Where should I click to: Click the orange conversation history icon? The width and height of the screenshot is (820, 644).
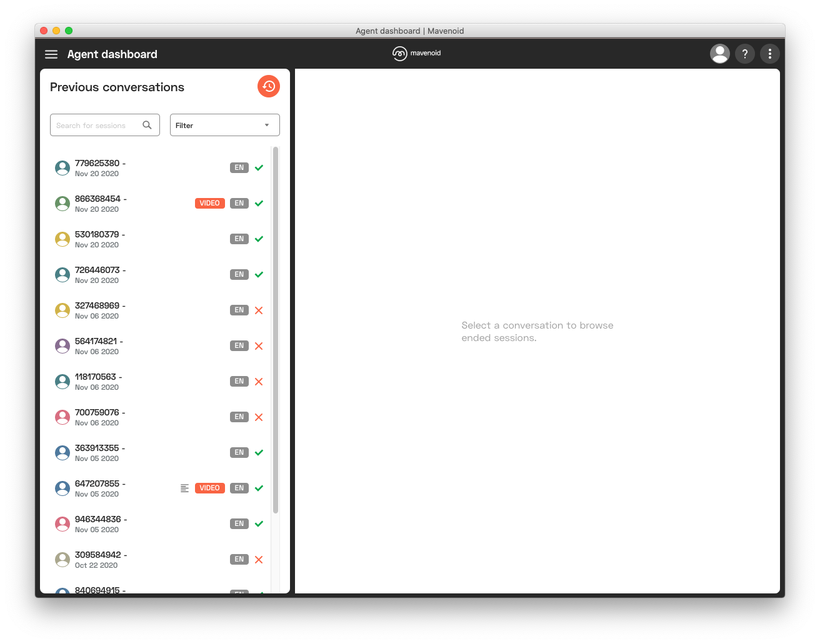(269, 86)
